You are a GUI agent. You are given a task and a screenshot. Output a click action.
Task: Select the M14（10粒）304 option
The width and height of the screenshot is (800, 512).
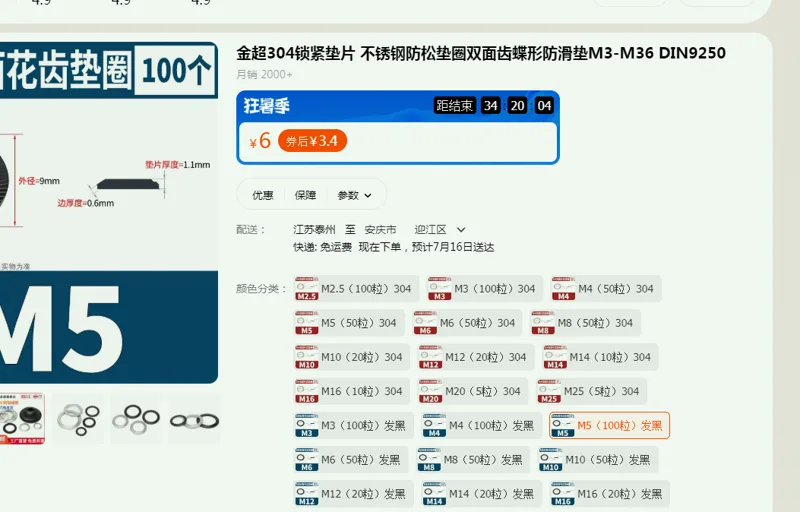point(599,357)
